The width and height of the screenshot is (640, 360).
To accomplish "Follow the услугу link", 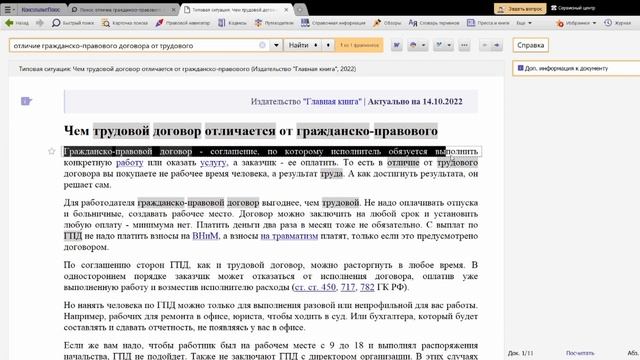I will click(213, 162).
